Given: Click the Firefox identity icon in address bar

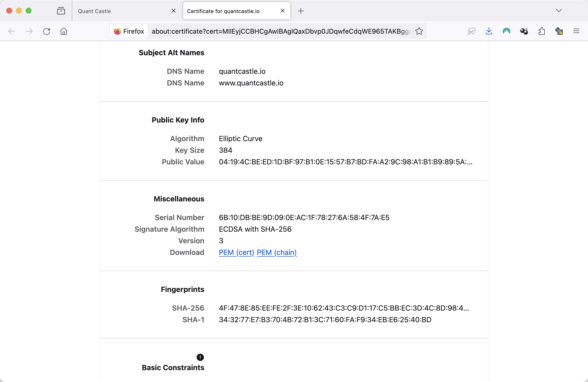Looking at the screenshot, I should click(129, 31).
